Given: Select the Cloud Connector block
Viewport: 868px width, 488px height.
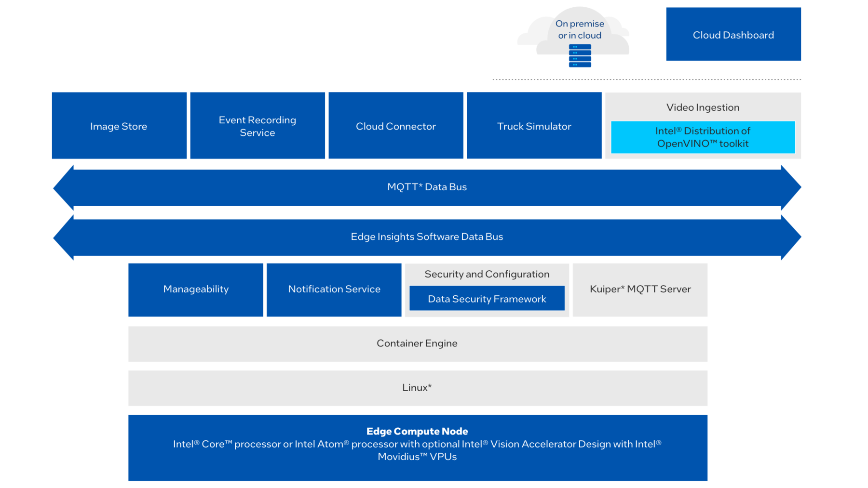Looking at the screenshot, I should pos(396,126).
